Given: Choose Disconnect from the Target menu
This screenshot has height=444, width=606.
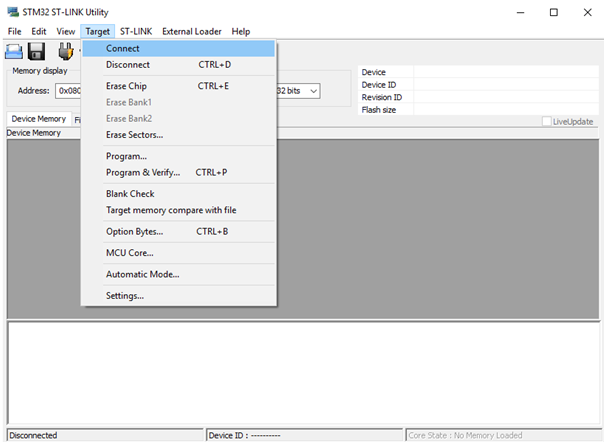Looking at the screenshot, I should (x=179, y=65).
